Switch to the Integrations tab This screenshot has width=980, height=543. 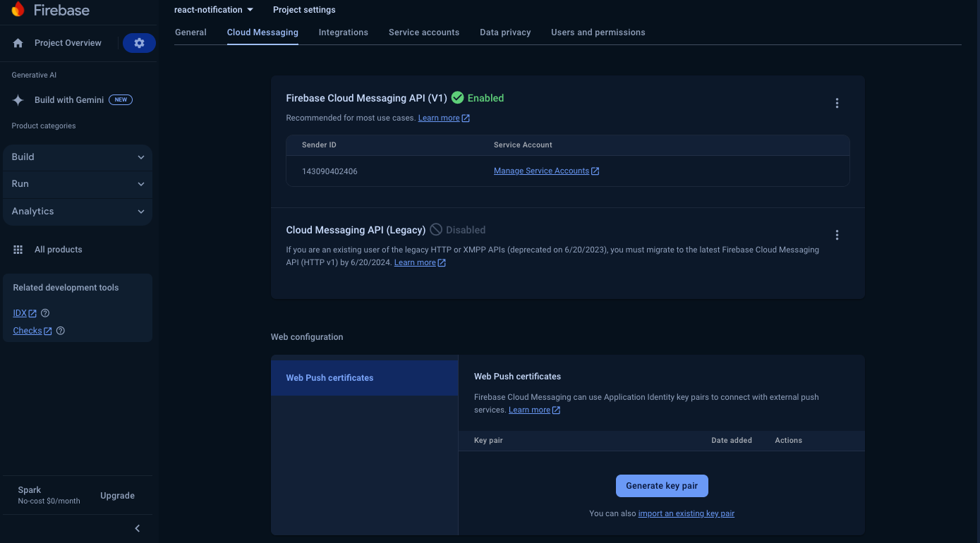344,32
